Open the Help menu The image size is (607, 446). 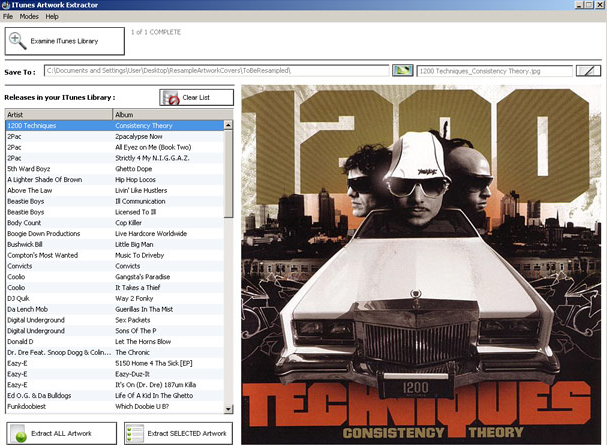click(52, 16)
